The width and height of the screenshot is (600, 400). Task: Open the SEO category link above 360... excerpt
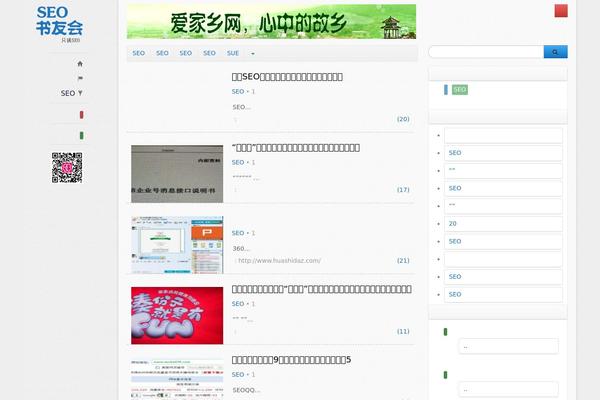point(238,233)
